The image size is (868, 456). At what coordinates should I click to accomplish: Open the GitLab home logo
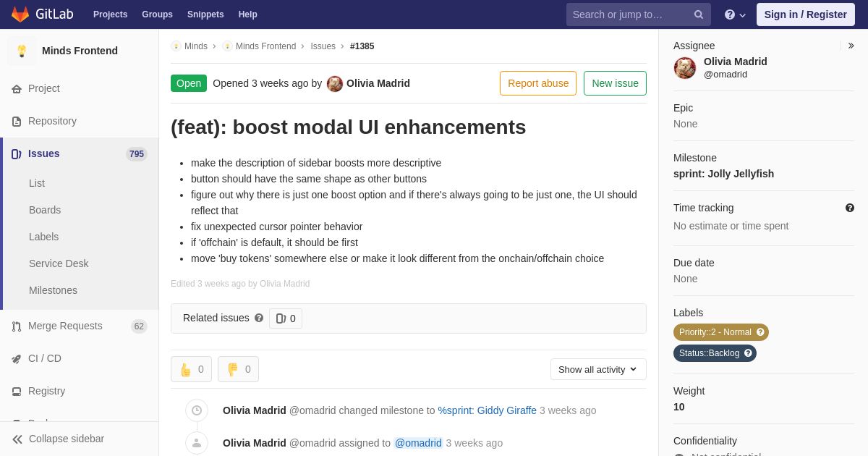[41, 14]
